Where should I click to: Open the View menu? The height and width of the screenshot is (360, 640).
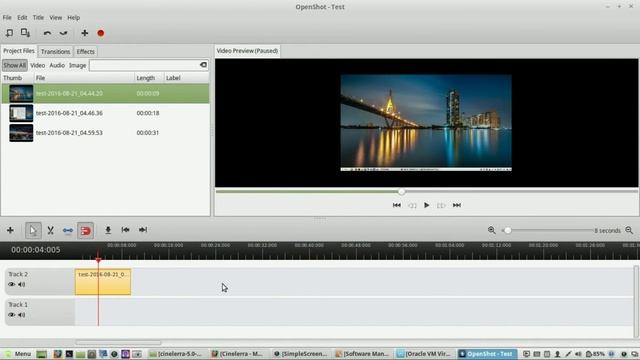56,18
